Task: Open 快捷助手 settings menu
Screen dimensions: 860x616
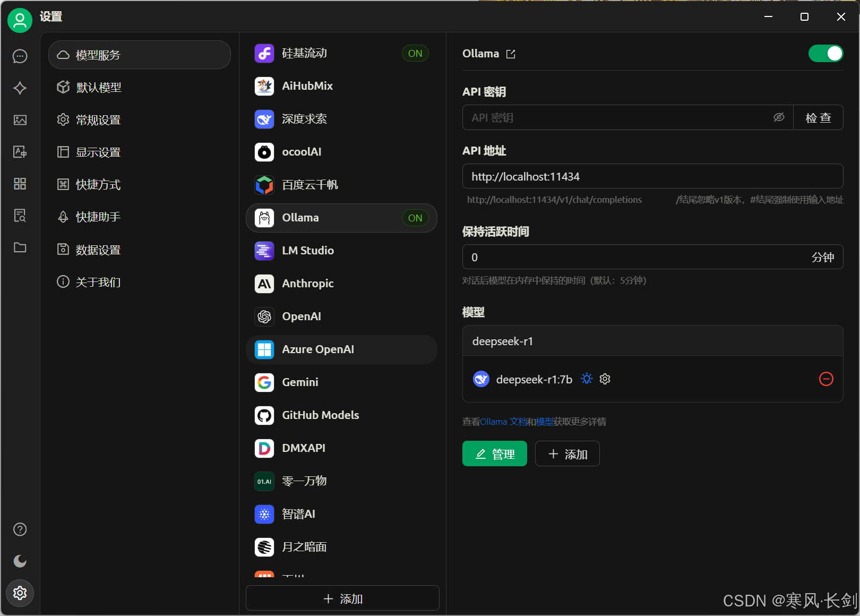Action: tap(140, 217)
